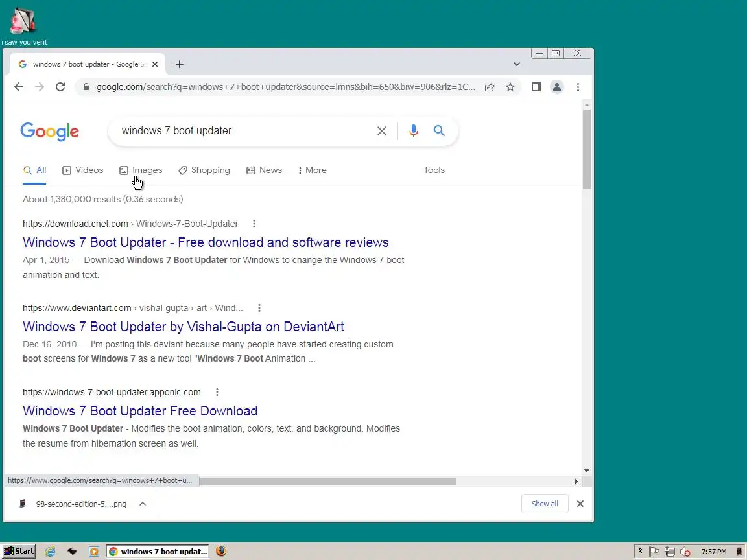Screen dimensions: 747x560
Task: Click the horizontal scroll right arrow
Action: click(576, 482)
